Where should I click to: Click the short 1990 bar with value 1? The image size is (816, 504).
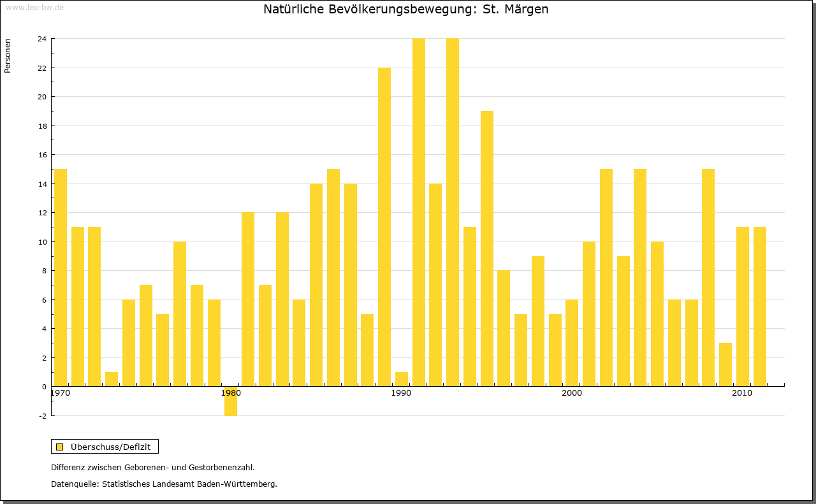pos(402,379)
